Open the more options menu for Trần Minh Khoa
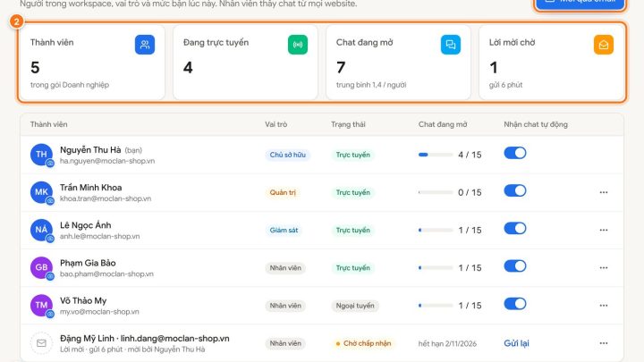 tap(604, 192)
